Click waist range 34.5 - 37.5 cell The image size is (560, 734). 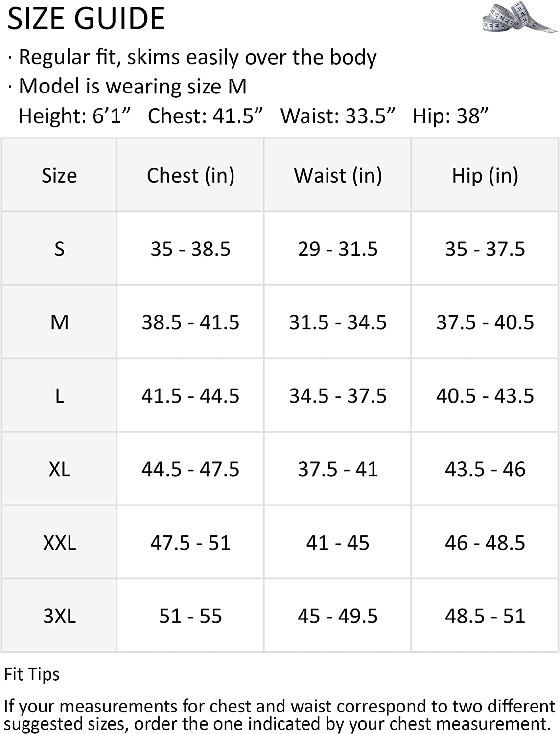338,395
